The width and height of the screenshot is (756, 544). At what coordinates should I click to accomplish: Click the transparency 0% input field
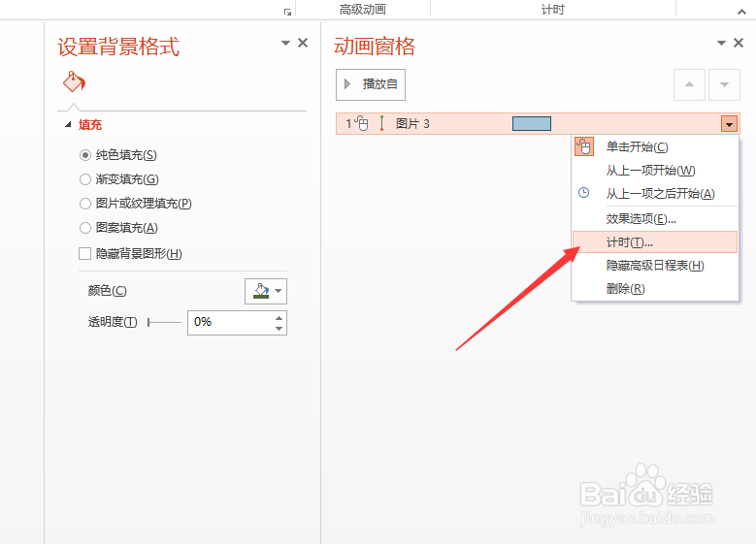(x=230, y=322)
